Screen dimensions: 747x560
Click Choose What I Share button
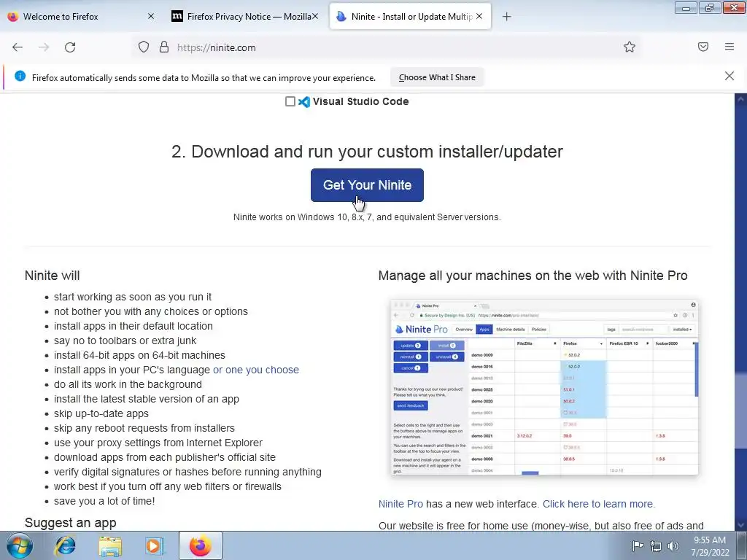(x=437, y=77)
